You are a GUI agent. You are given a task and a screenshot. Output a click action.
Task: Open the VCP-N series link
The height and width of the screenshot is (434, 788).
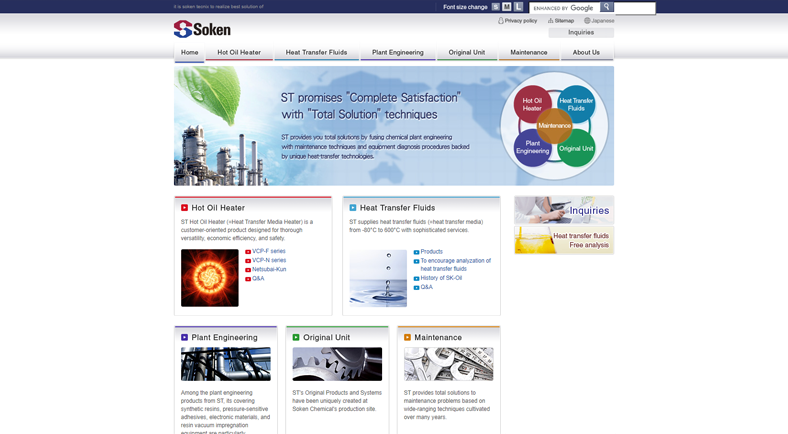click(269, 260)
